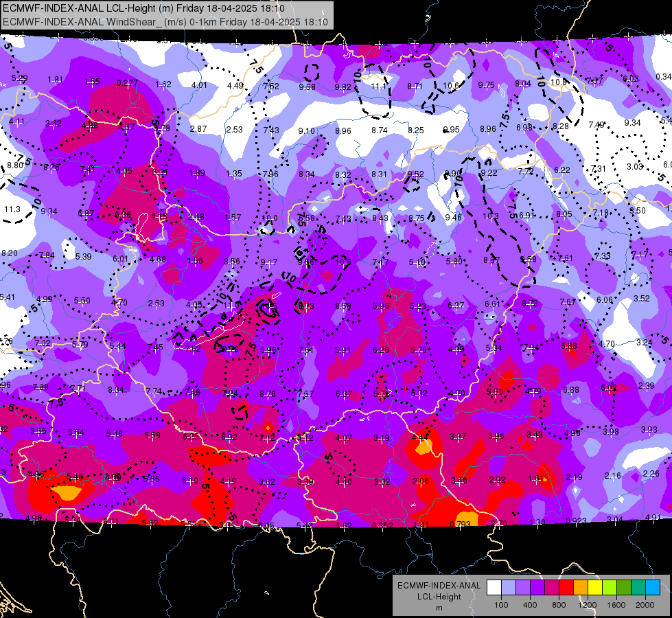
Task: Pick the yellow legend color swatch
Action: pos(595,587)
